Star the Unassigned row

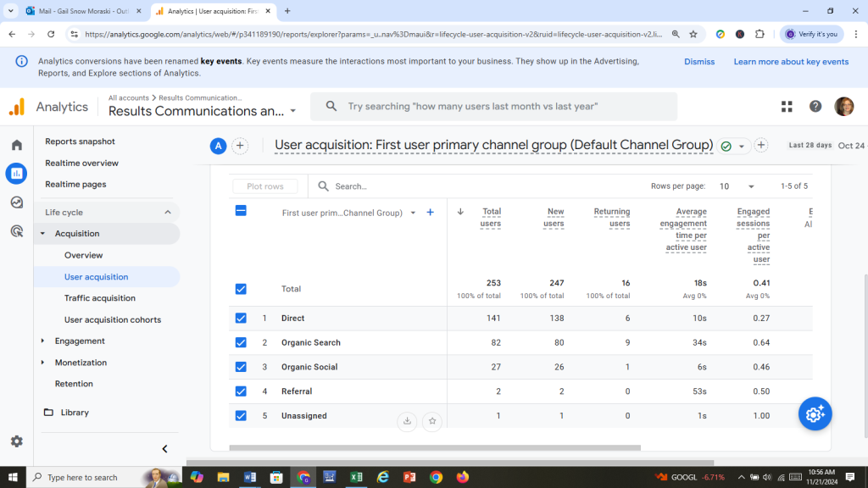tap(432, 421)
